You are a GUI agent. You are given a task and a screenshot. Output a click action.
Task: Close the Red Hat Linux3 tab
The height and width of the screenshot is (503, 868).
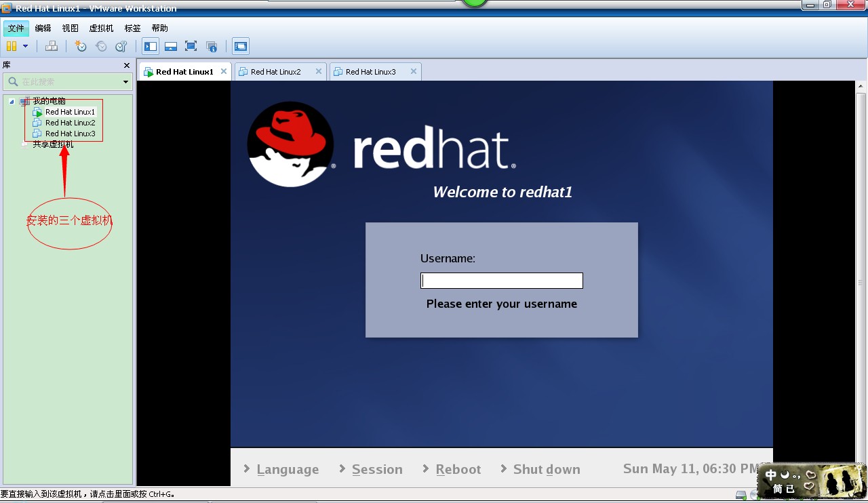(413, 71)
